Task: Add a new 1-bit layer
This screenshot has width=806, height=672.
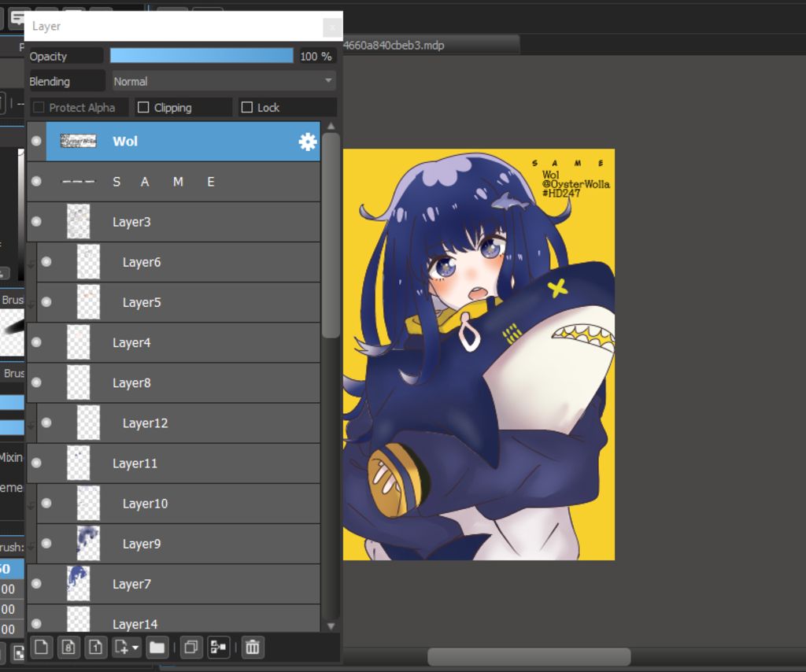Action: (95, 648)
